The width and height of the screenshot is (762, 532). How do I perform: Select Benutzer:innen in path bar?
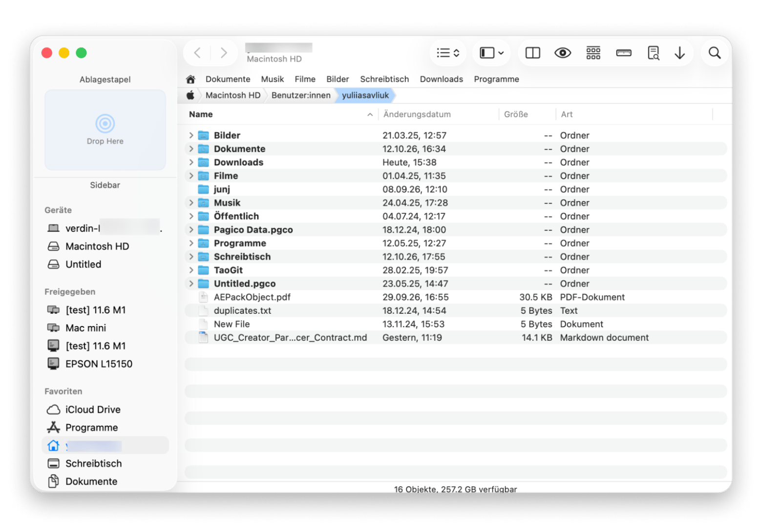[x=301, y=95]
